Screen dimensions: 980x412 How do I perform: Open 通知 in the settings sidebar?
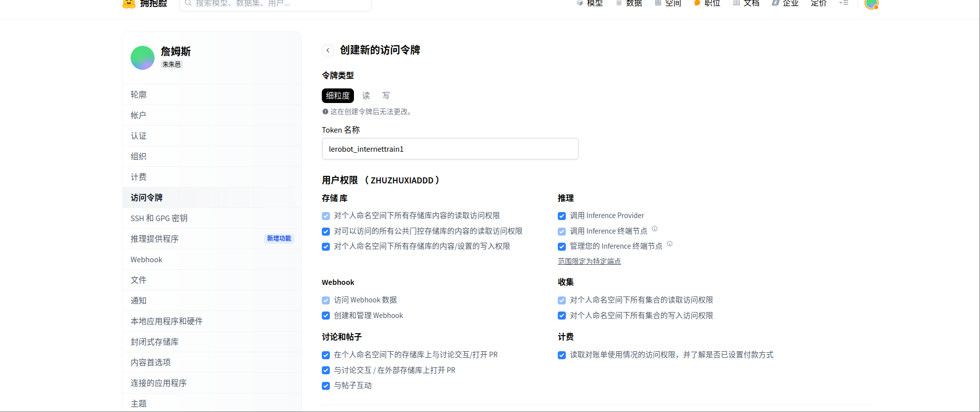tap(212, 300)
